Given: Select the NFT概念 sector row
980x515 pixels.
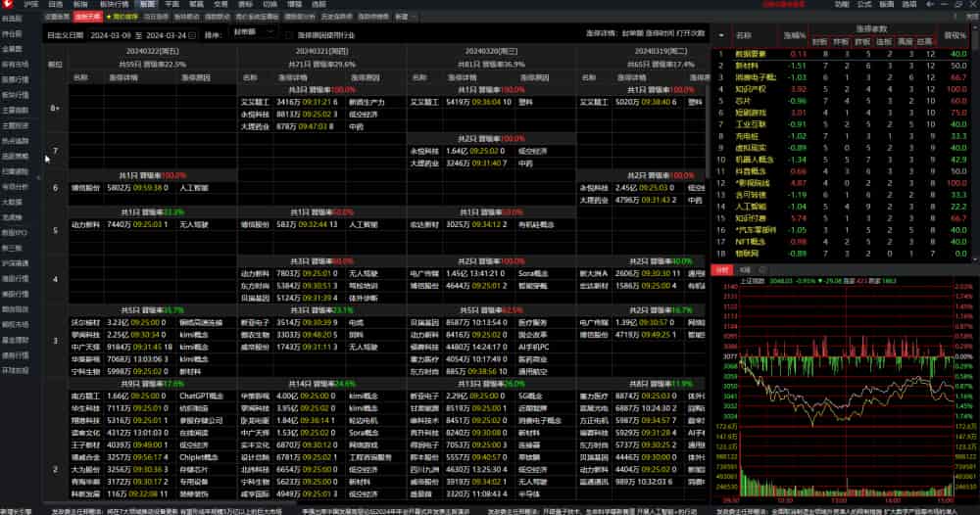Looking at the screenshot, I should coord(843,242).
